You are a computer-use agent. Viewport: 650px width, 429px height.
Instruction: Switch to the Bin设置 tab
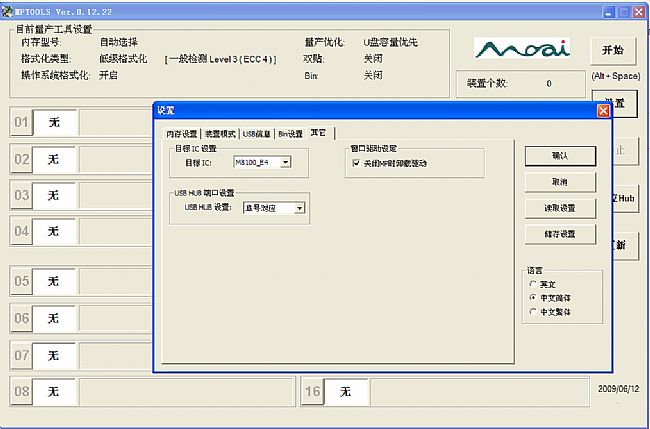pyautogui.click(x=290, y=134)
